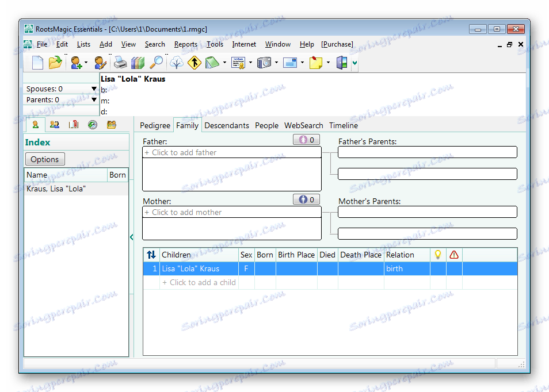
Task: Click the camera media gallery icon
Action: pos(264,63)
